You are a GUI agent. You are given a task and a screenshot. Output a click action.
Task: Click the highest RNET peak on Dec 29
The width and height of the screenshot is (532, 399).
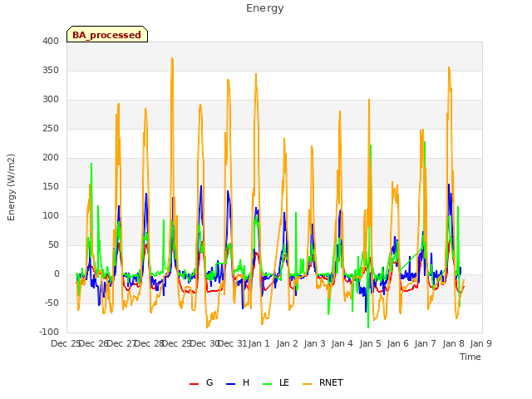[172, 58]
